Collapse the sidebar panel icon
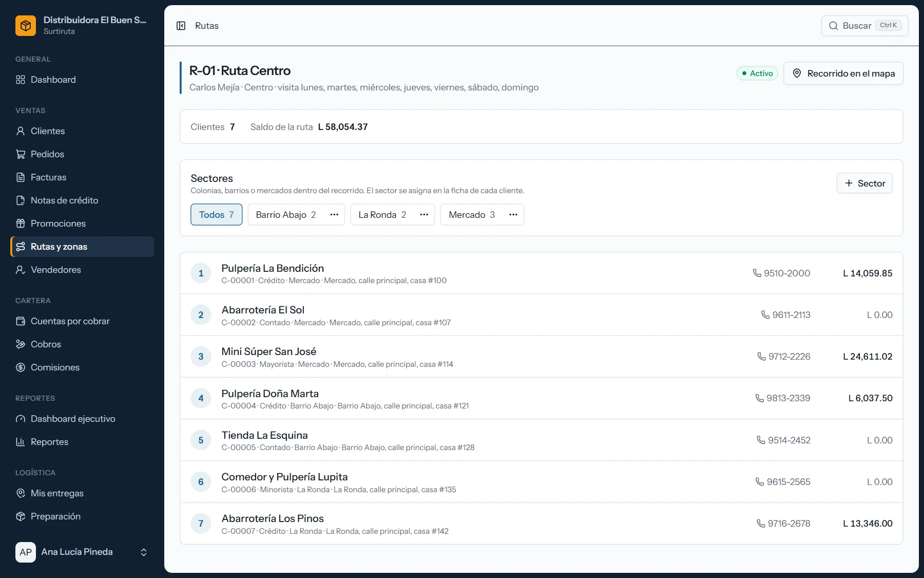 (181, 26)
